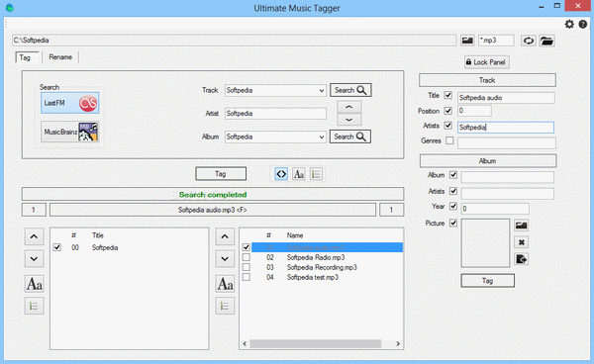Expand the Album combo box dropdown
Image resolution: width=594 pixels, height=364 pixels.
click(x=321, y=136)
